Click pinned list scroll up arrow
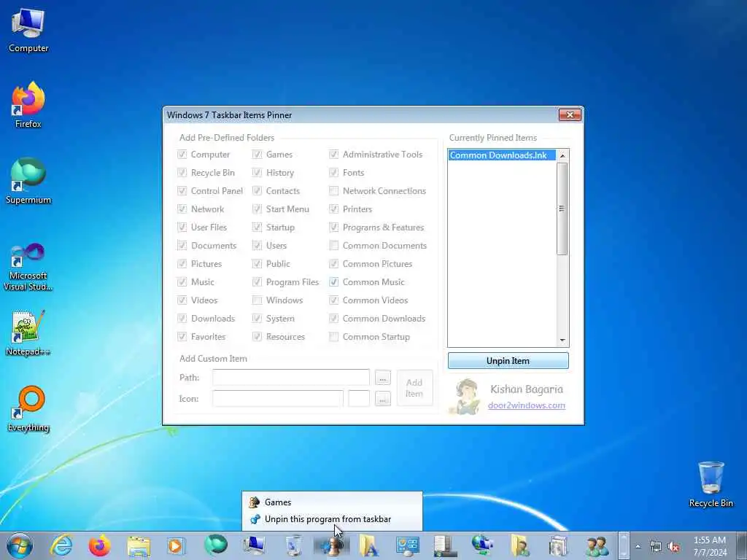This screenshot has width=747, height=560. pyautogui.click(x=562, y=156)
